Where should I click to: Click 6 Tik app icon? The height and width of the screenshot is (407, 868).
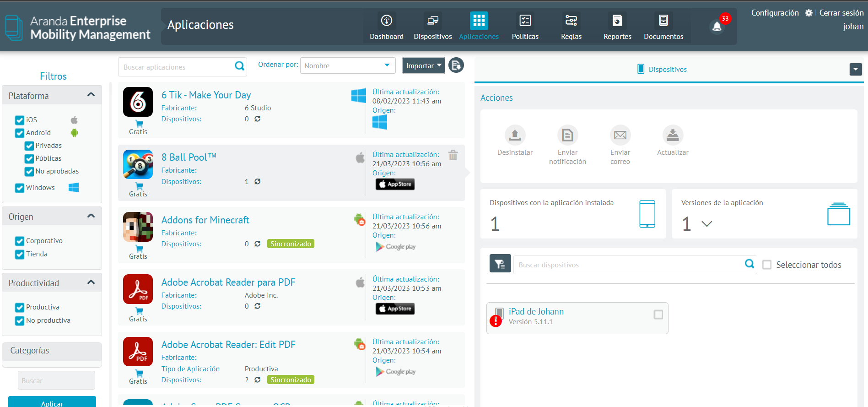click(138, 102)
